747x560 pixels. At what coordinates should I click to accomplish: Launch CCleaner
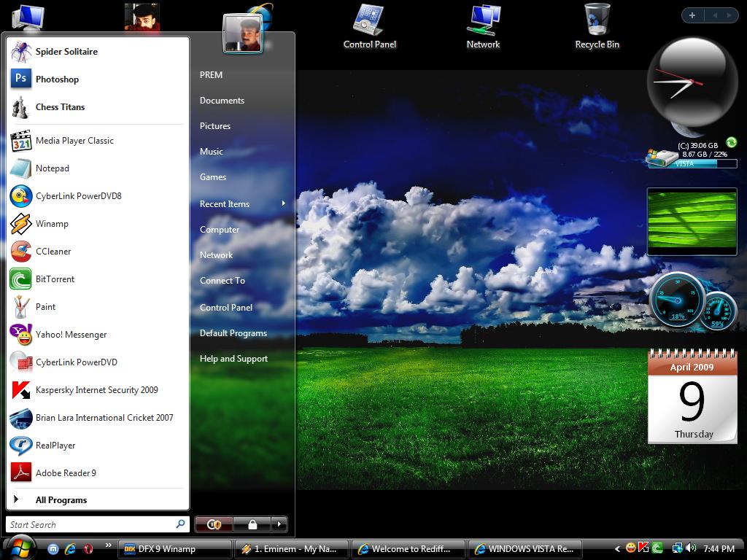(98, 251)
